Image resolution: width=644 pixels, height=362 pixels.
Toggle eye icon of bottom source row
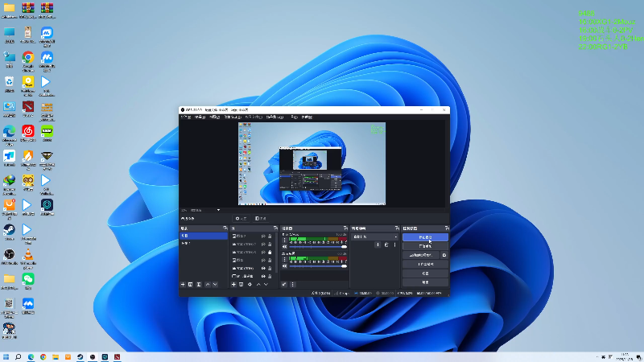pyautogui.click(x=263, y=276)
